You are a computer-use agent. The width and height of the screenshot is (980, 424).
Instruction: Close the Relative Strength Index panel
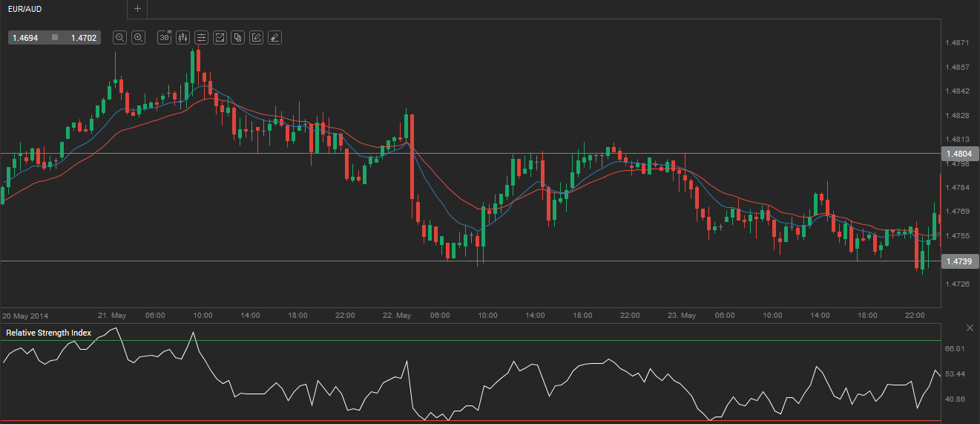(970, 327)
